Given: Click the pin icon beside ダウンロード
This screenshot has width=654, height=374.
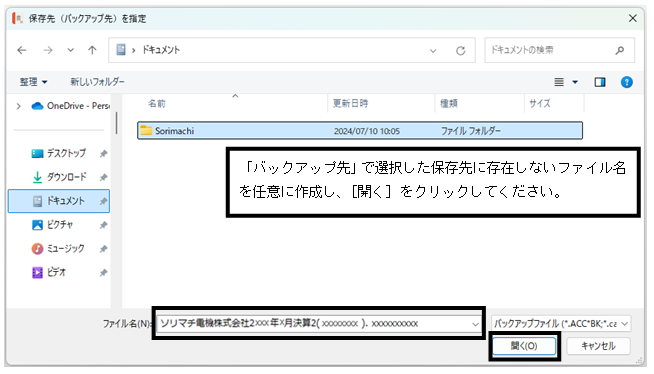Looking at the screenshot, I should tap(103, 178).
